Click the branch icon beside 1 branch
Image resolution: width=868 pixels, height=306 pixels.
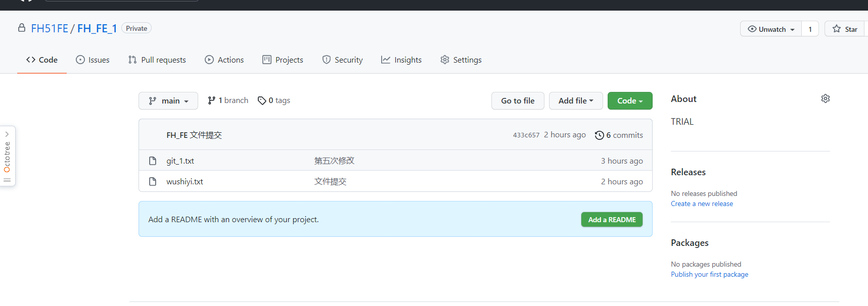pos(211,100)
